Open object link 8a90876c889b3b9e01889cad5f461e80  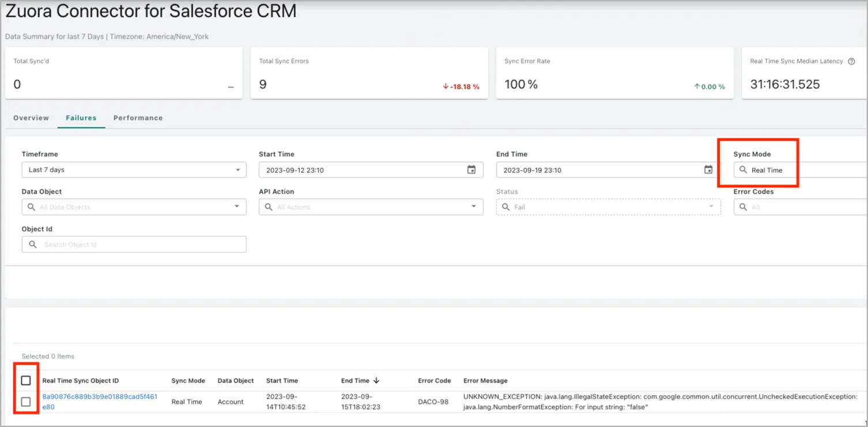100,402
